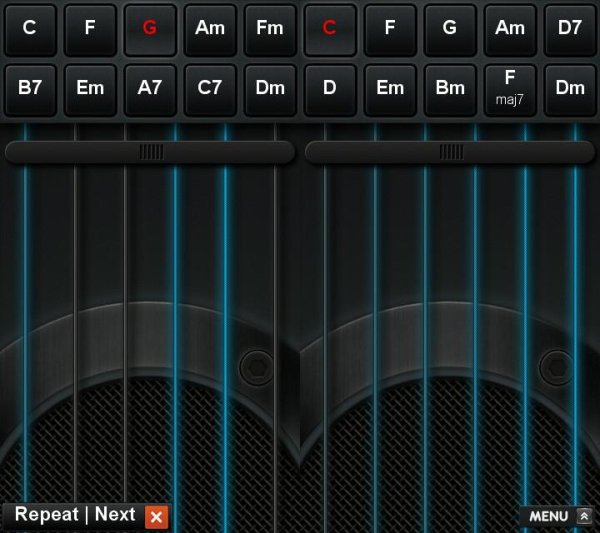The height and width of the screenshot is (533, 600).
Task: Tap the Em chord on left guitar
Action: 90,90
